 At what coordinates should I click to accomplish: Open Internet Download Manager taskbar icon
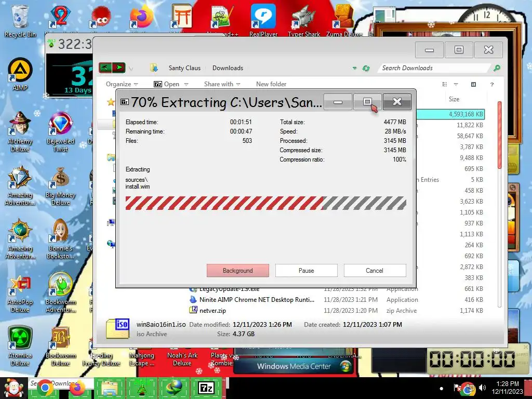point(174,388)
